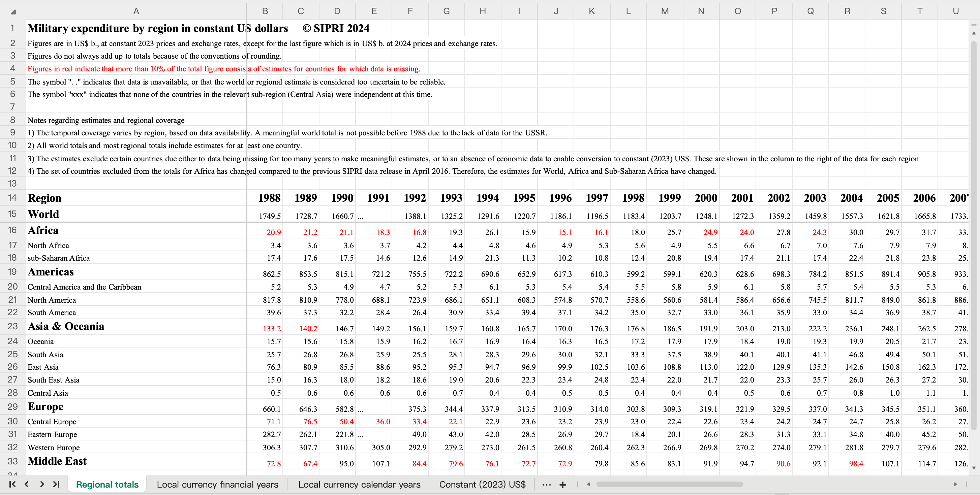Open Local currency financial years sheet

pos(217,484)
